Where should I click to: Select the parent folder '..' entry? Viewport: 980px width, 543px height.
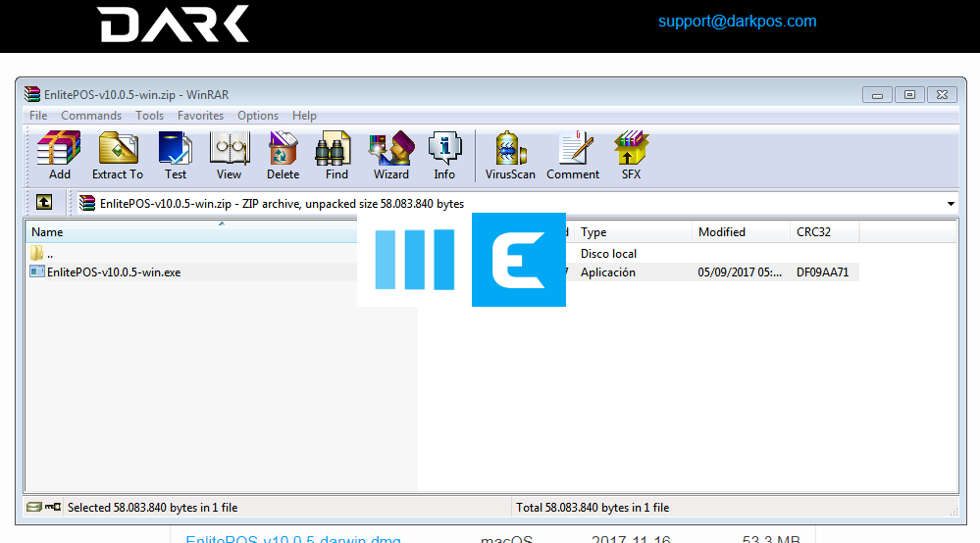point(41,254)
